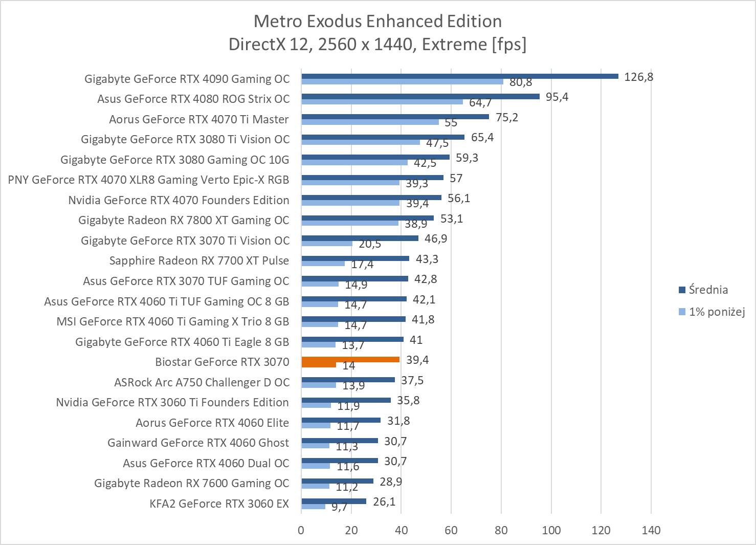Click the 95,4 value for RTX 4080
756x545 pixels.
[557, 97]
